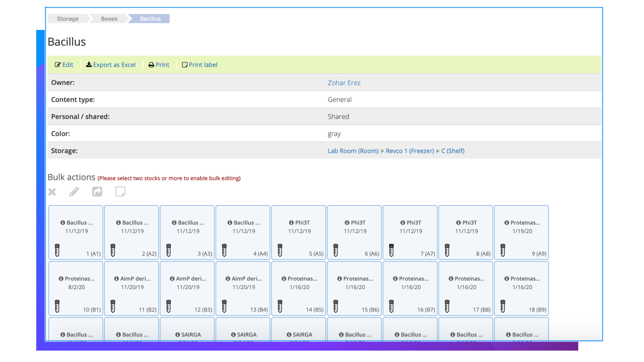Go to the Storage breadcrumb

[x=68, y=19]
